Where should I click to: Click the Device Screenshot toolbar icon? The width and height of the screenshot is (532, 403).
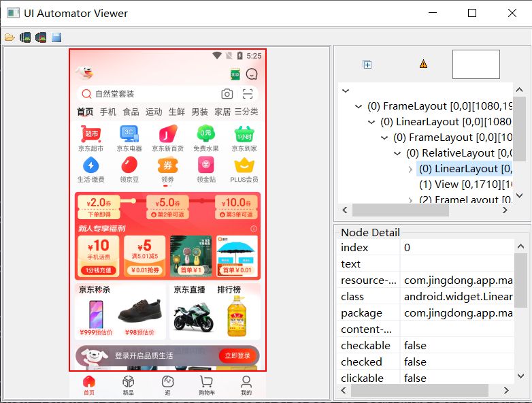point(25,37)
